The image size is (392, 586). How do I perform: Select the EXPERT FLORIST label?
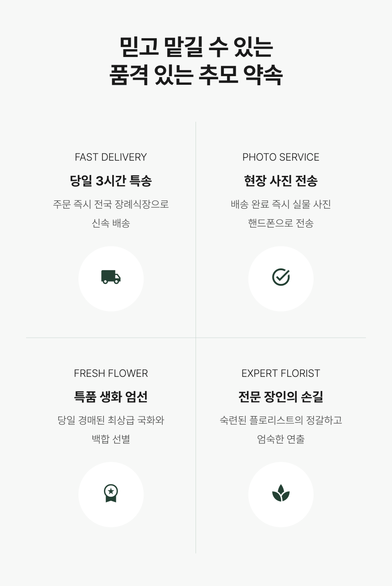pyautogui.click(x=281, y=373)
